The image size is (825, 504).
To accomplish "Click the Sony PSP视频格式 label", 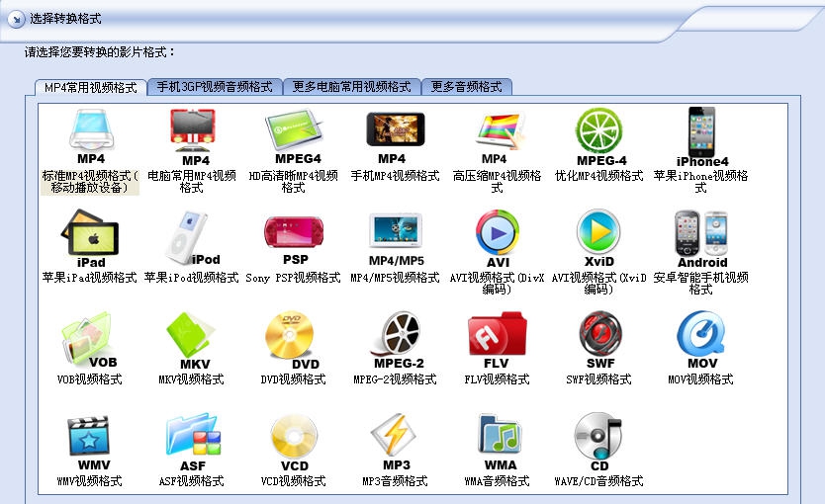I will pyautogui.click(x=293, y=278).
